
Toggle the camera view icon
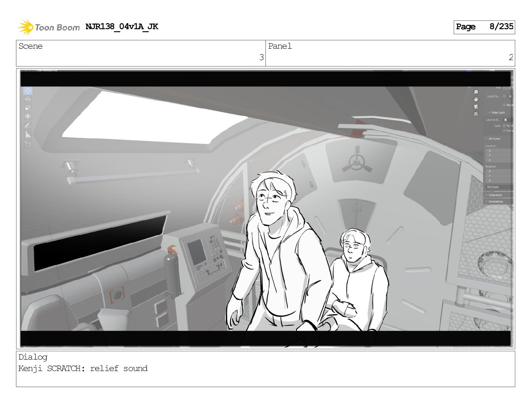476,106
